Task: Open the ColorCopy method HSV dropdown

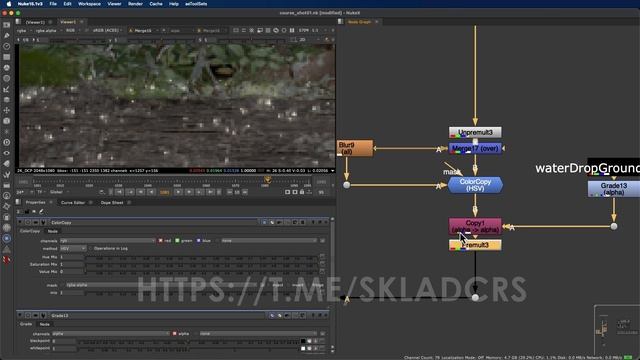Action: coord(73,249)
